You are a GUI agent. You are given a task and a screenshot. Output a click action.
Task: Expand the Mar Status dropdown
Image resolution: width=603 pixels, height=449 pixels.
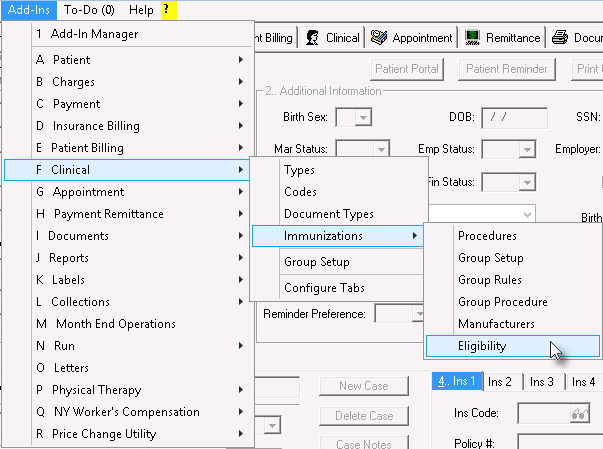[381, 149]
